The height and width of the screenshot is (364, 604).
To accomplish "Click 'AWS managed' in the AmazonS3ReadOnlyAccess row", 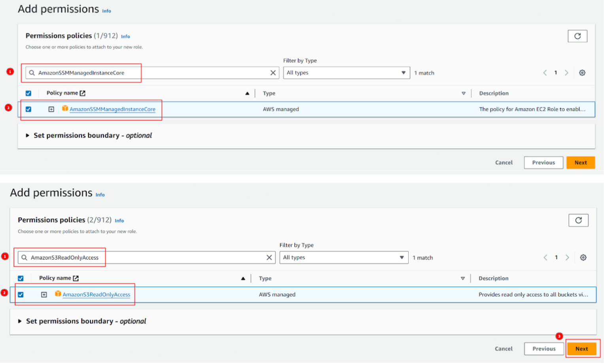I will (277, 295).
